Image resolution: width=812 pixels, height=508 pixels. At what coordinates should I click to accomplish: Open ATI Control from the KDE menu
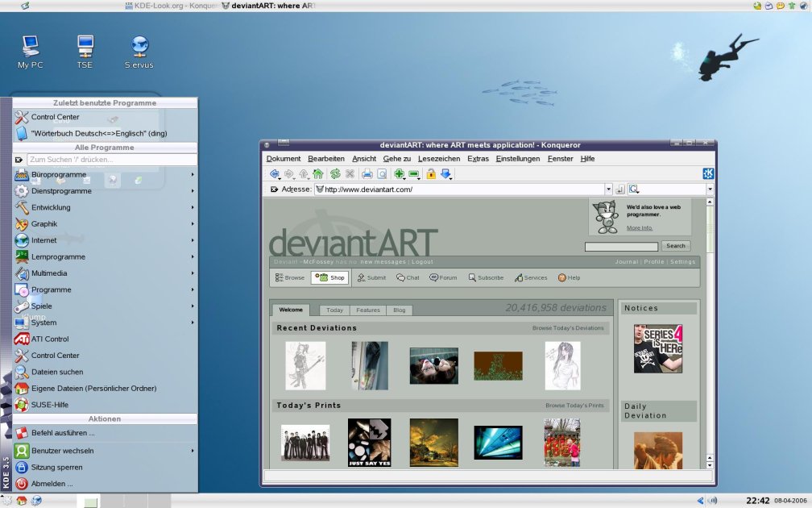click(x=105, y=339)
